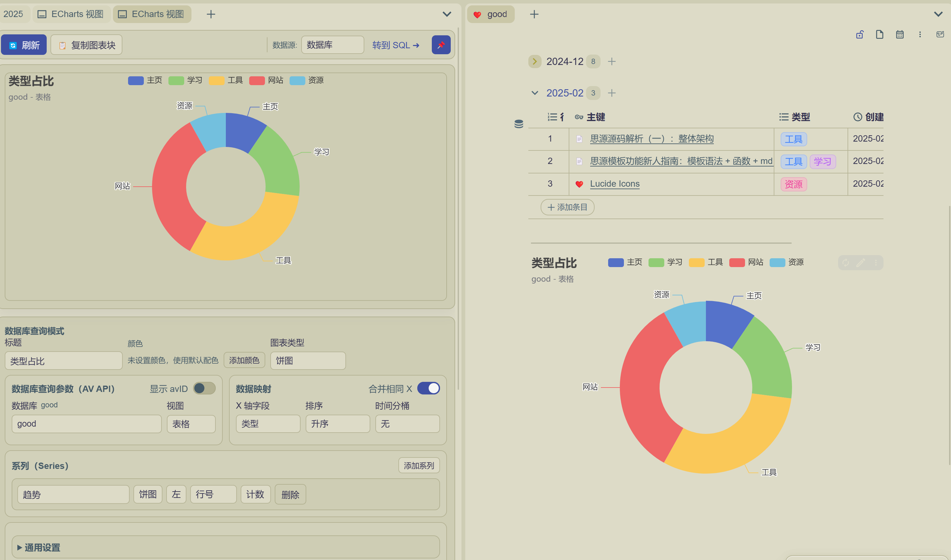Viewport: 951px width, 560px height.
Task: Open the 图表类型 饼图 dropdown
Action: point(308,360)
